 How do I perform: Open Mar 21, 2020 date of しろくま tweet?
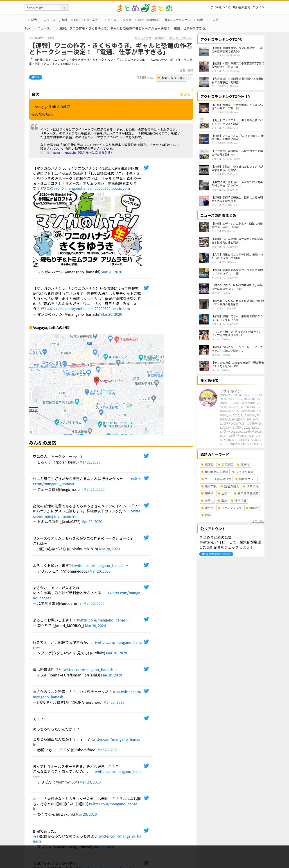(90, 462)
